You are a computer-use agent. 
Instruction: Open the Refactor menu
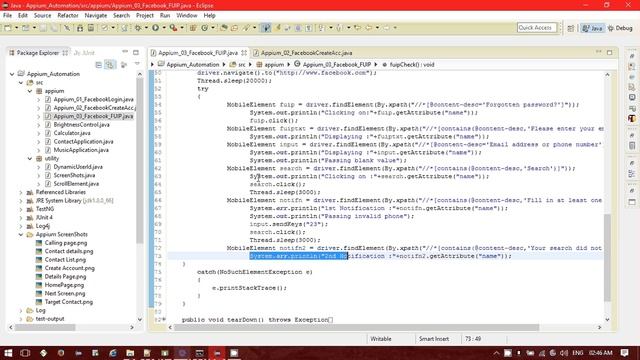68,16
